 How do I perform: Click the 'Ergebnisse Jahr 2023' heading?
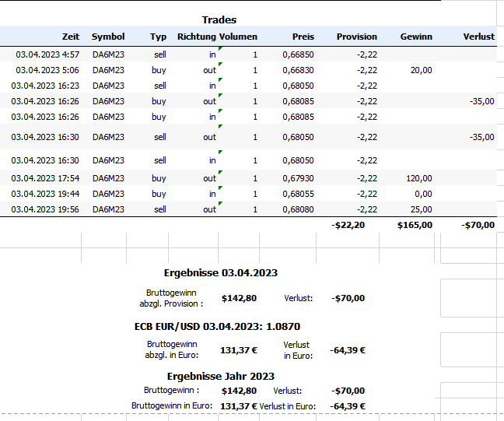click(221, 377)
